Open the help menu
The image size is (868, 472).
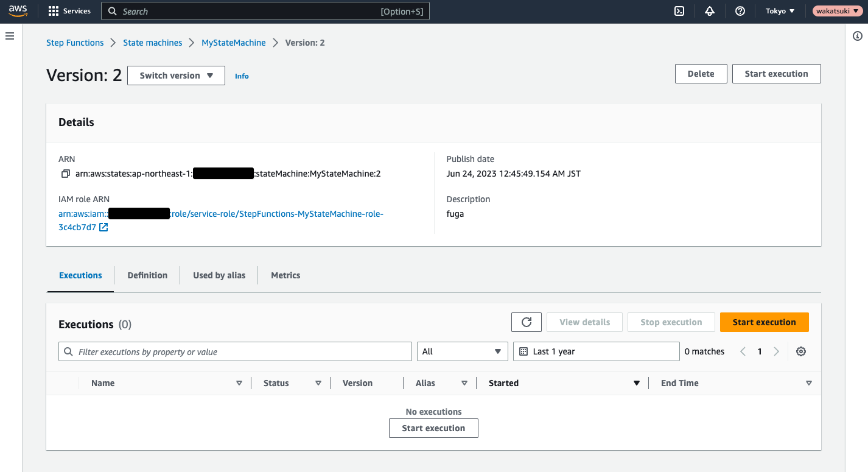click(x=740, y=10)
